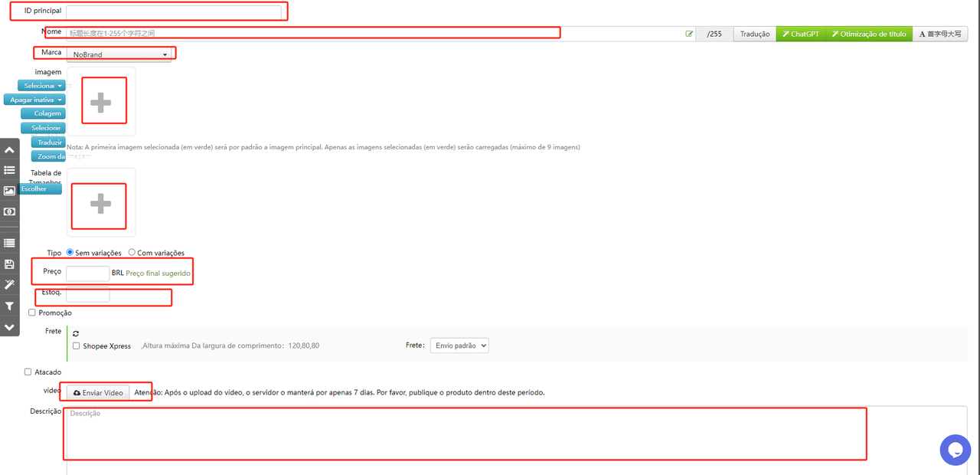Open the Marca NoBrand dropdown
Screen dimensions: 980x475
tap(119, 54)
